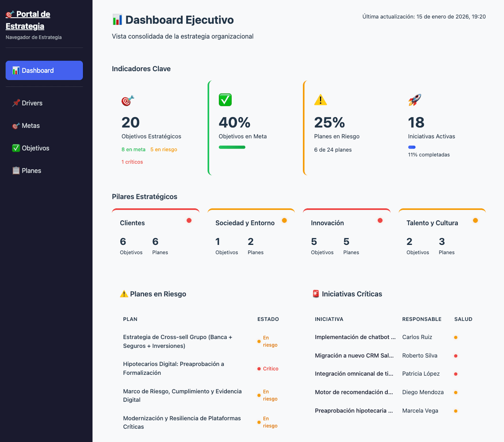Open the Integración omnicanal initiative
Viewport: 504px width, 442px height.
[354, 373]
